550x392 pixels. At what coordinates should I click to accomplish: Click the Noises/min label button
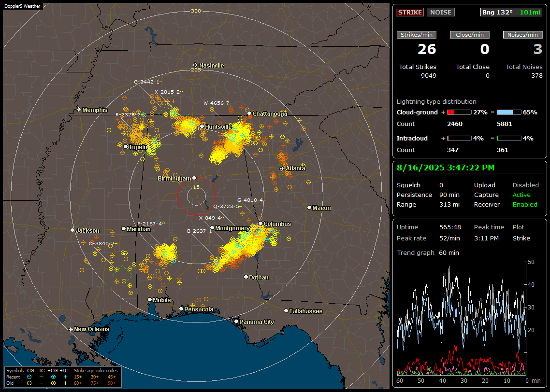[x=522, y=35]
